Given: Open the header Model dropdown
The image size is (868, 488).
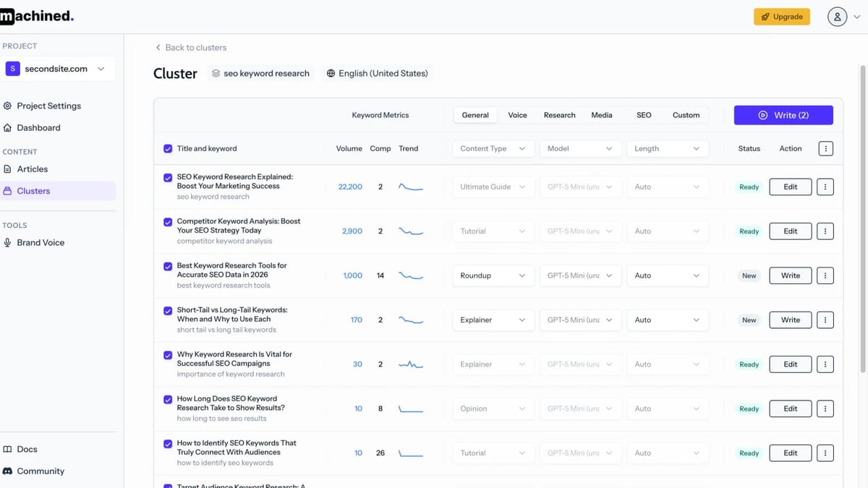Looking at the screenshot, I should pyautogui.click(x=580, y=148).
